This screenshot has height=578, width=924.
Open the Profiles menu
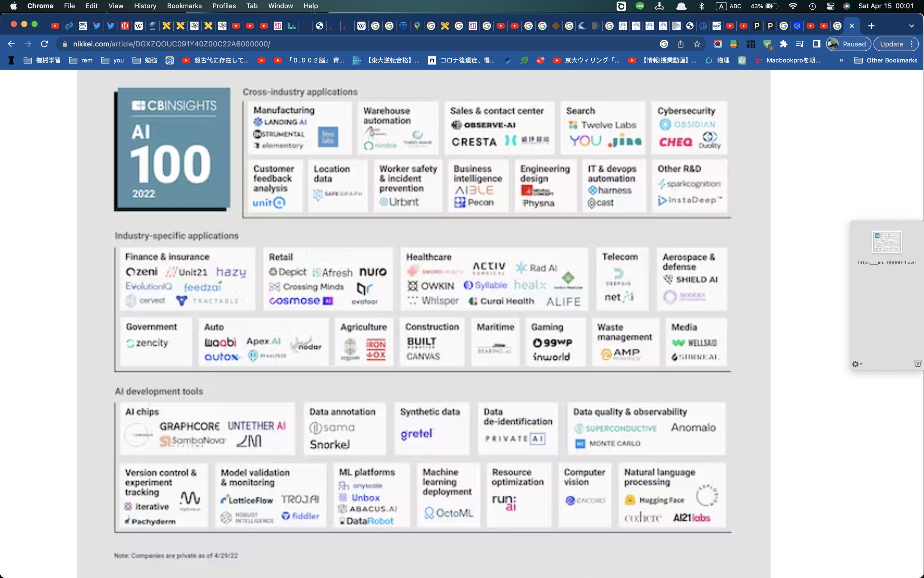224,6
